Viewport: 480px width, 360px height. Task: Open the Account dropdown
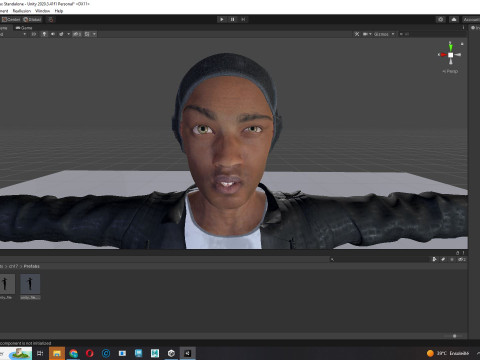(471, 19)
